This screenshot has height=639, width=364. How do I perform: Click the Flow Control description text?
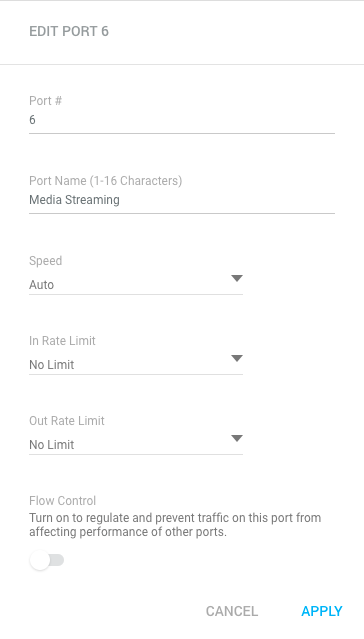pyautogui.click(x=175, y=525)
